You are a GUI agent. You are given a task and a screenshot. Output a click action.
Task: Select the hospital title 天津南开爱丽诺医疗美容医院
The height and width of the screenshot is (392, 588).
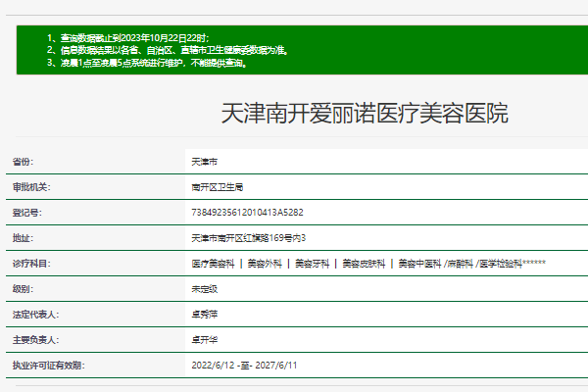tap(365, 113)
